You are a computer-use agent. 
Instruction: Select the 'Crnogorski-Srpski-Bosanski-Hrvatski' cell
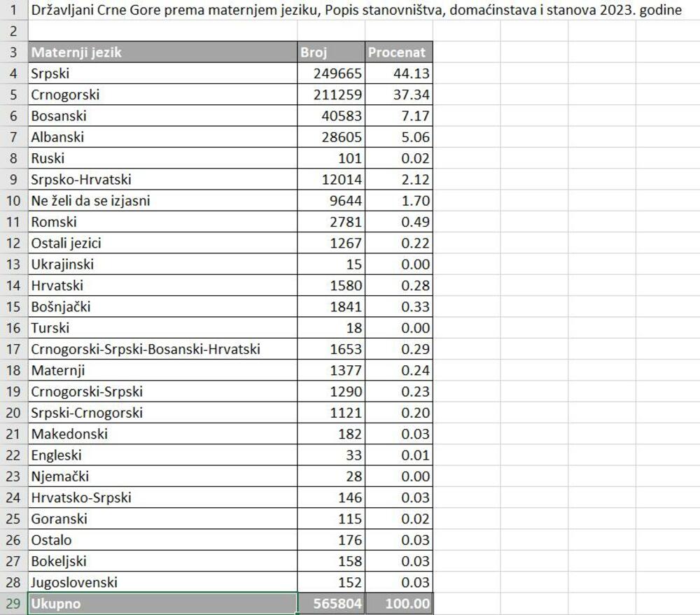[x=161, y=349]
